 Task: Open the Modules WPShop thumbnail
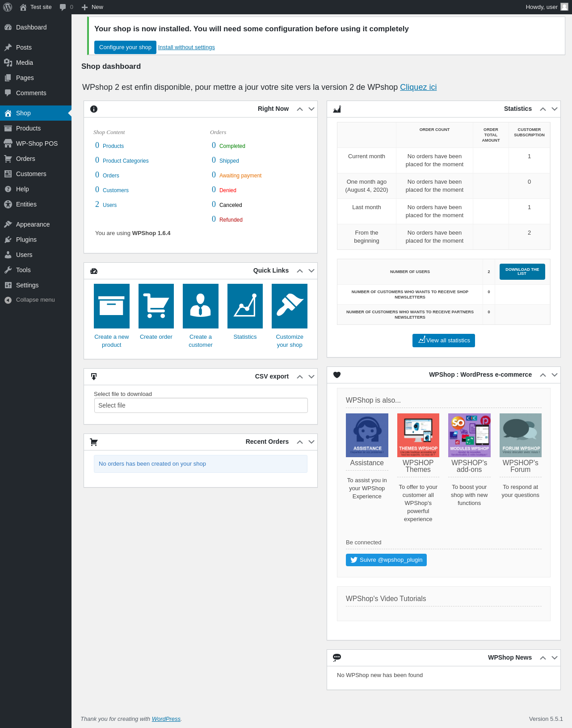(x=469, y=435)
